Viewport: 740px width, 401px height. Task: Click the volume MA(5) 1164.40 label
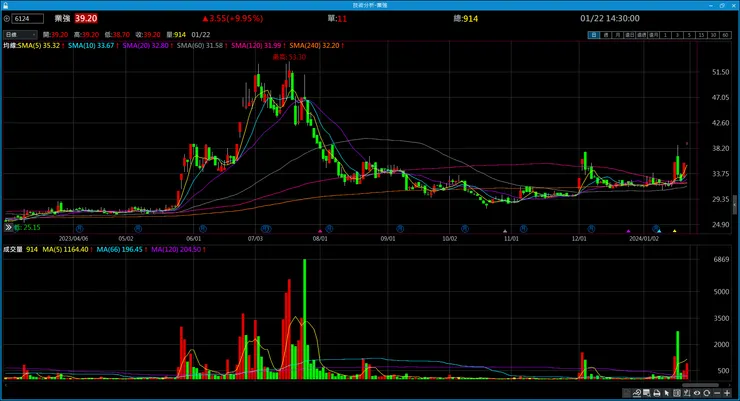point(66,249)
